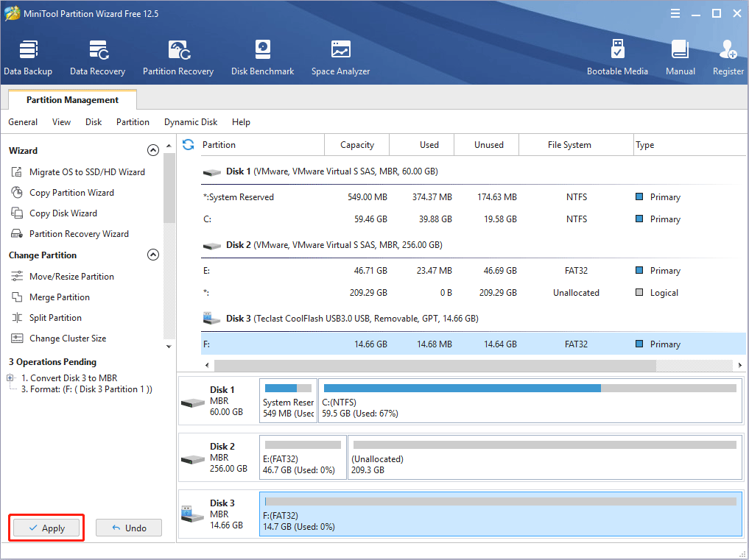Open the hamburger menu in title bar
The height and width of the screenshot is (560, 749).
click(675, 14)
